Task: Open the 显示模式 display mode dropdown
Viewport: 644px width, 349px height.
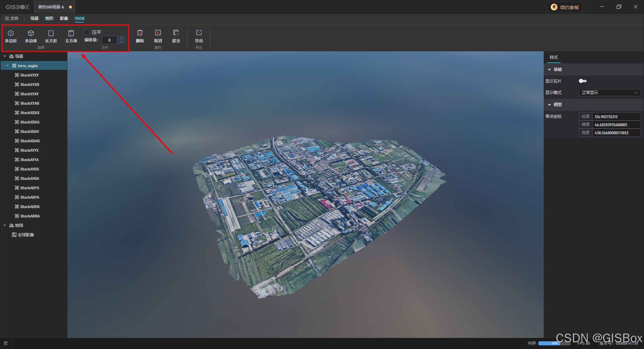Action: 610,93
